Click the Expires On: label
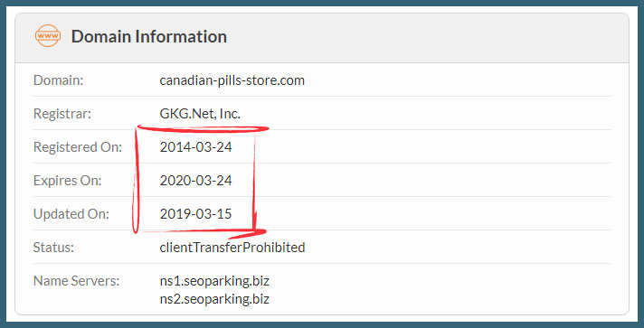644x328 pixels. click(x=67, y=180)
